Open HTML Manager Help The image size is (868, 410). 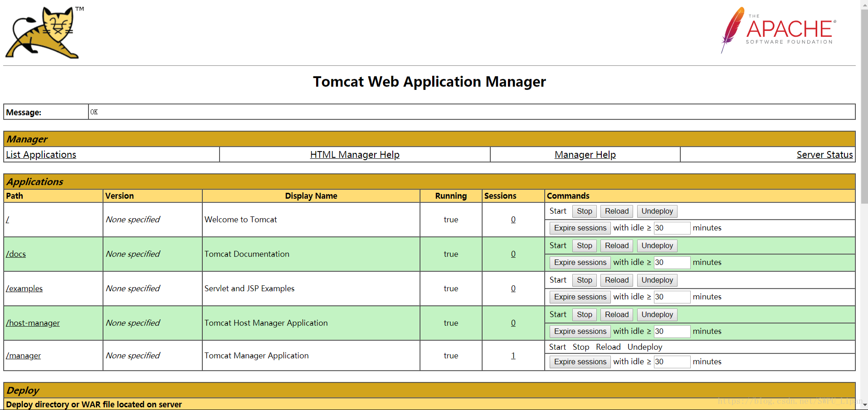pyautogui.click(x=355, y=155)
